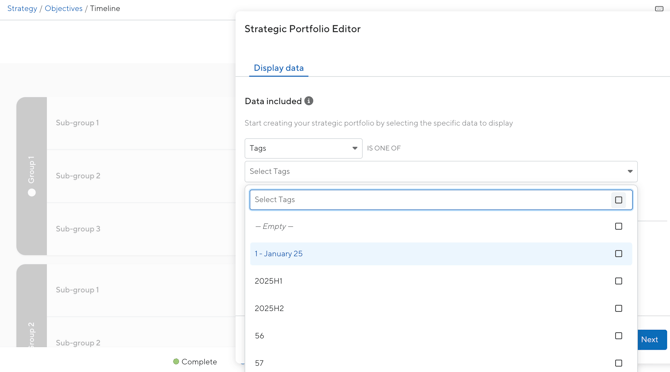This screenshot has width=670, height=372.
Task: Click Sub-group 1 under Group 2
Action: tap(77, 290)
